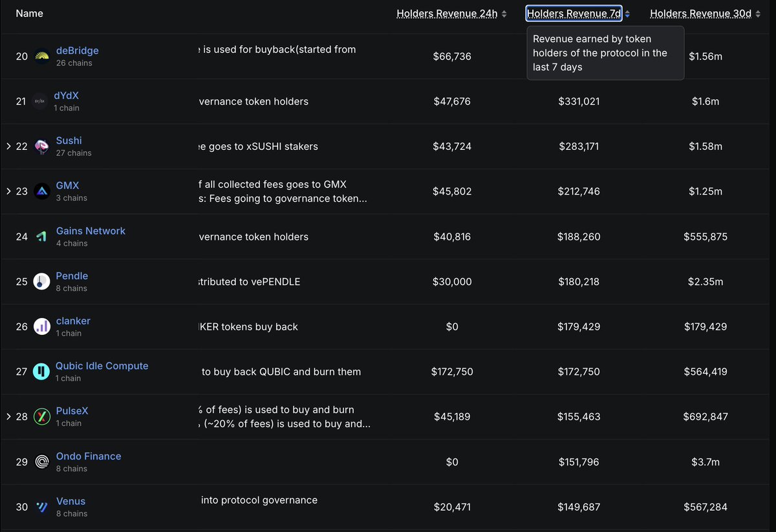Click the Name column header

click(29, 14)
